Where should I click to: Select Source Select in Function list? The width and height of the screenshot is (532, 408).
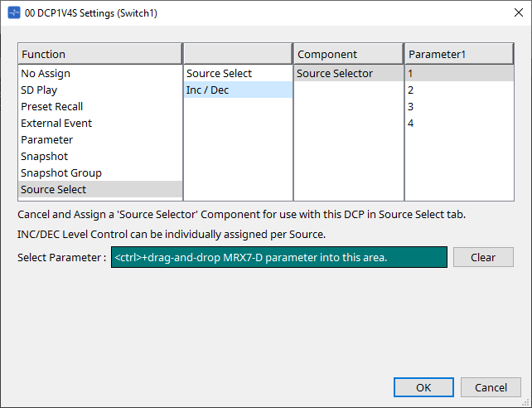pos(100,189)
